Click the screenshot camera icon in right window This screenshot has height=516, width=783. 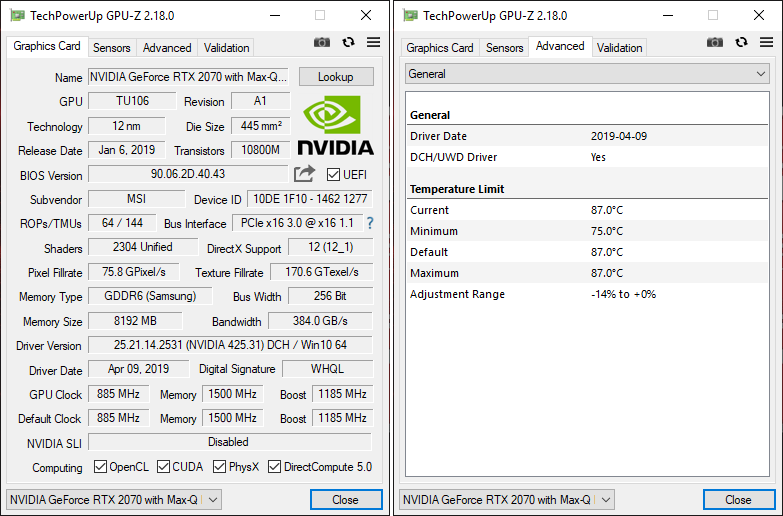pyautogui.click(x=715, y=42)
